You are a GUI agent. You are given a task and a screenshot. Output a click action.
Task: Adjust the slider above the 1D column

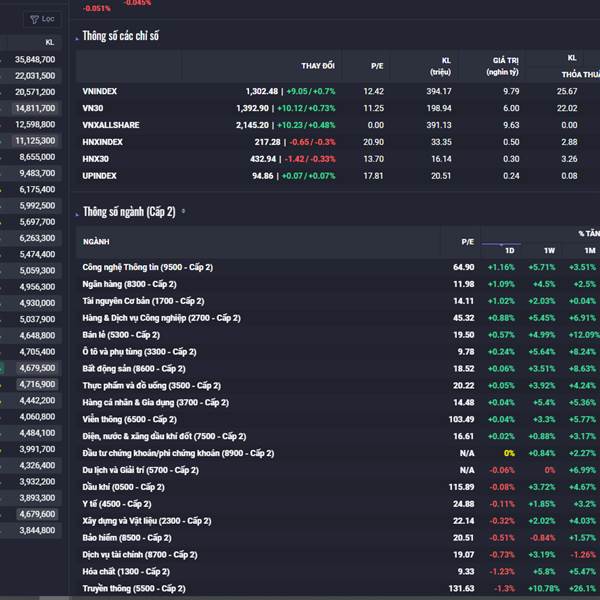point(501,244)
